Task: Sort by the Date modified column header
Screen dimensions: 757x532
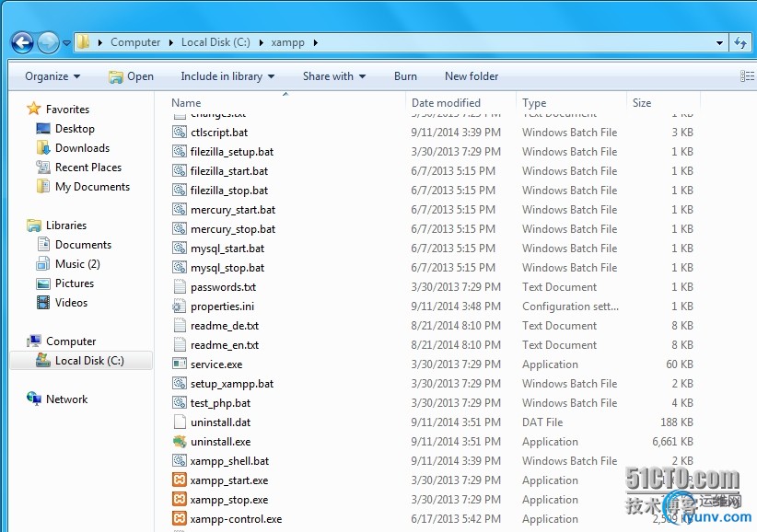Action: (x=446, y=103)
